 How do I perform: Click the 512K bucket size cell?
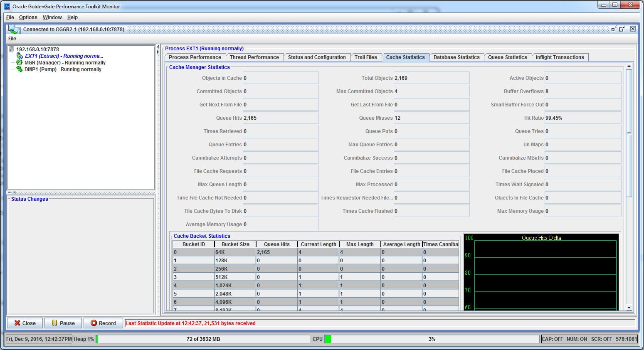[x=235, y=277]
